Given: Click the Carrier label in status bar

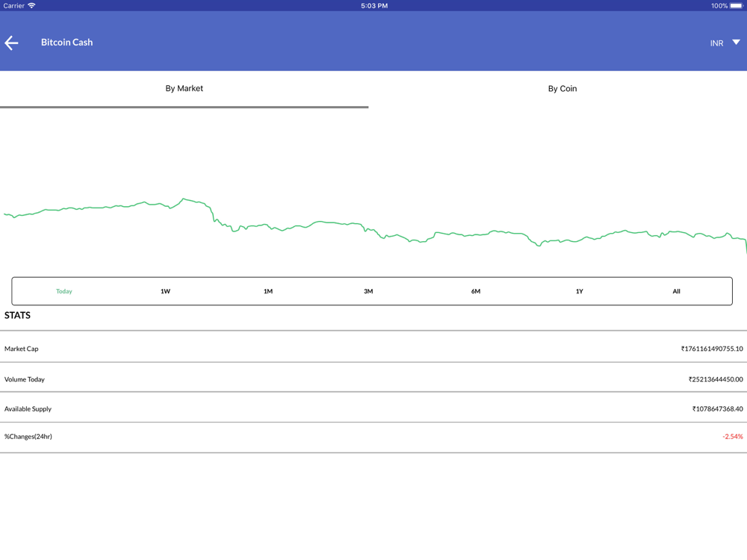Looking at the screenshot, I should coord(13,6).
